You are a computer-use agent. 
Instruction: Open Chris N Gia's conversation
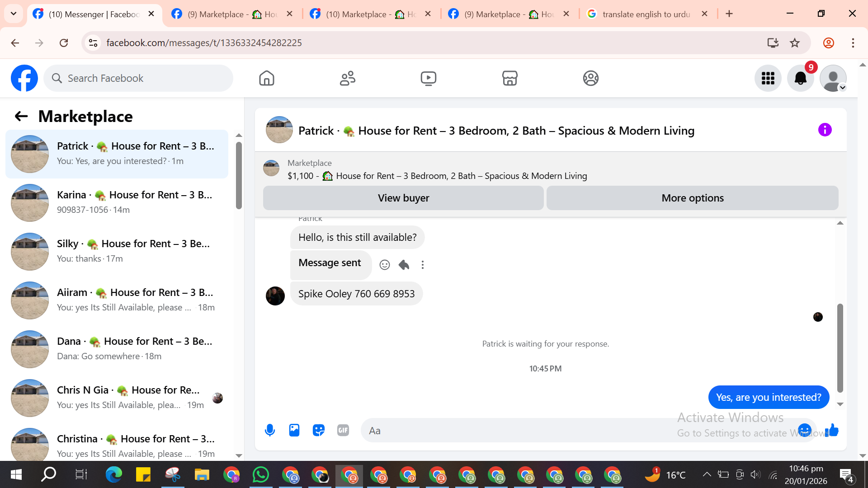[117, 398]
